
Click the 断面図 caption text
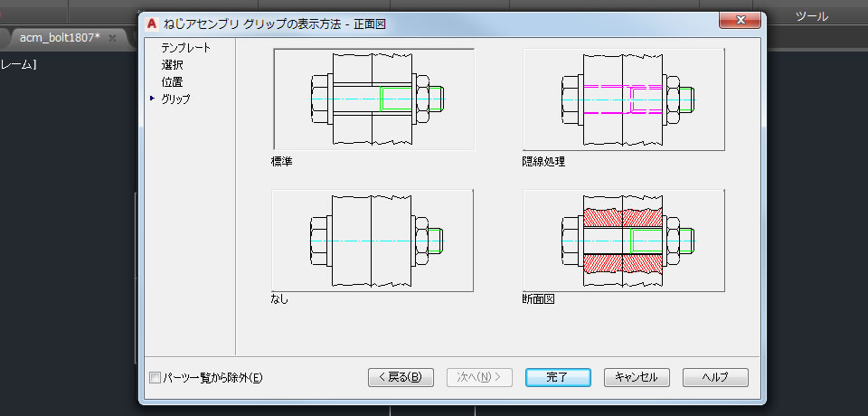[539, 299]
